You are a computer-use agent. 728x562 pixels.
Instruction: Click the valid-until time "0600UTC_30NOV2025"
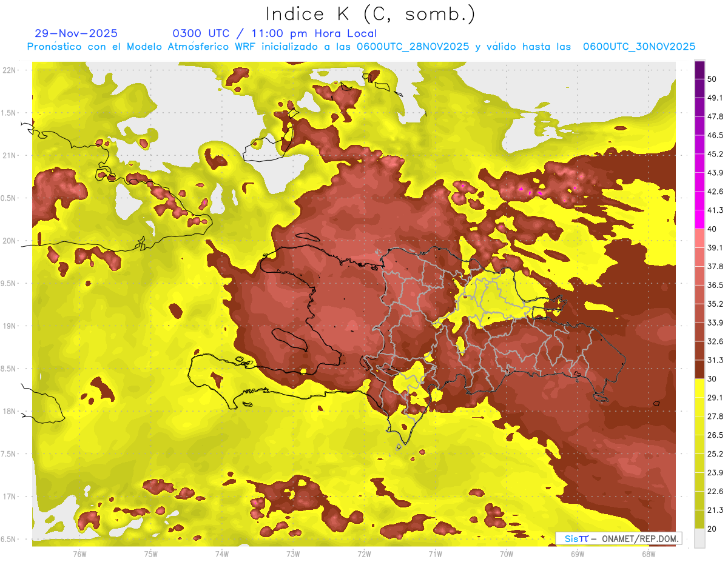point(639,47)
